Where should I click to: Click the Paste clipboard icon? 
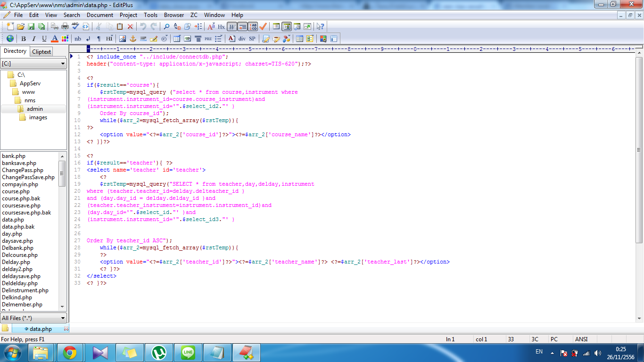[x=120, y=26]
